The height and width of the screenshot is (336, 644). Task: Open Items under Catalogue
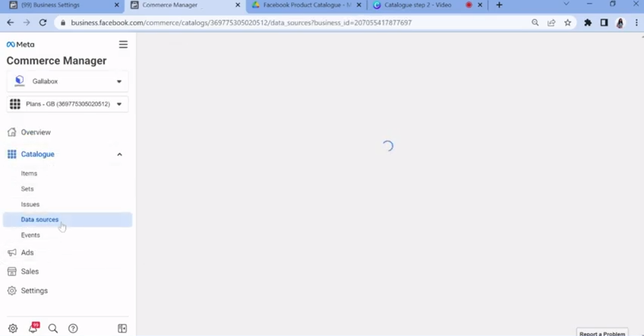pos(29,174)
